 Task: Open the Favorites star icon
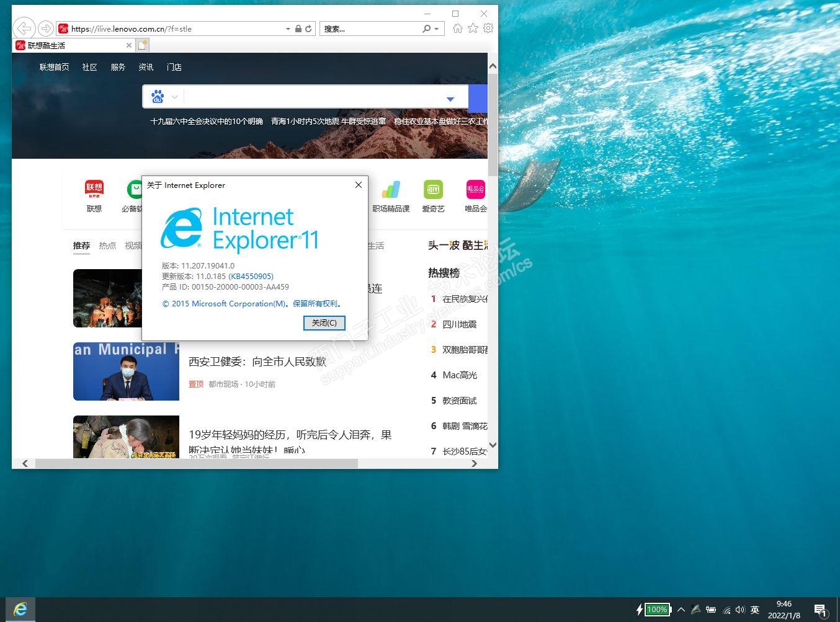coord(473,29)
